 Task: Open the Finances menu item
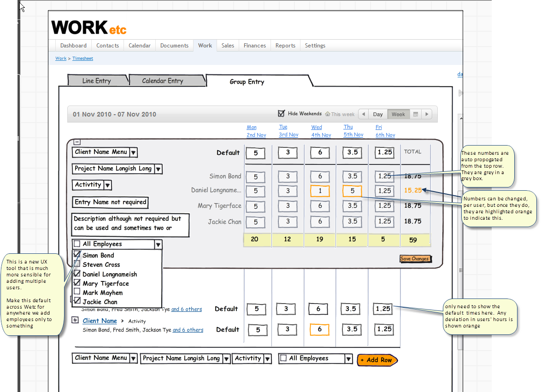tap(254, 46)
